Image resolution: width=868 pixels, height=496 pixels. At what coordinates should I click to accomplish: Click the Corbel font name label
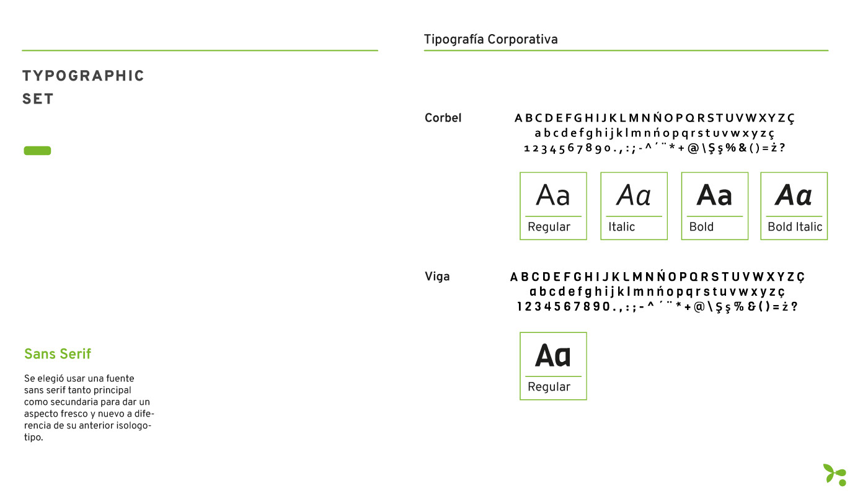[x=443, y=118]
